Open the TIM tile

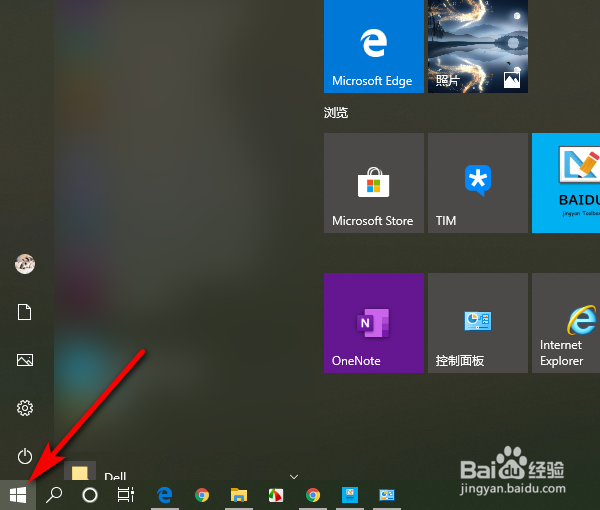(478, 183)
